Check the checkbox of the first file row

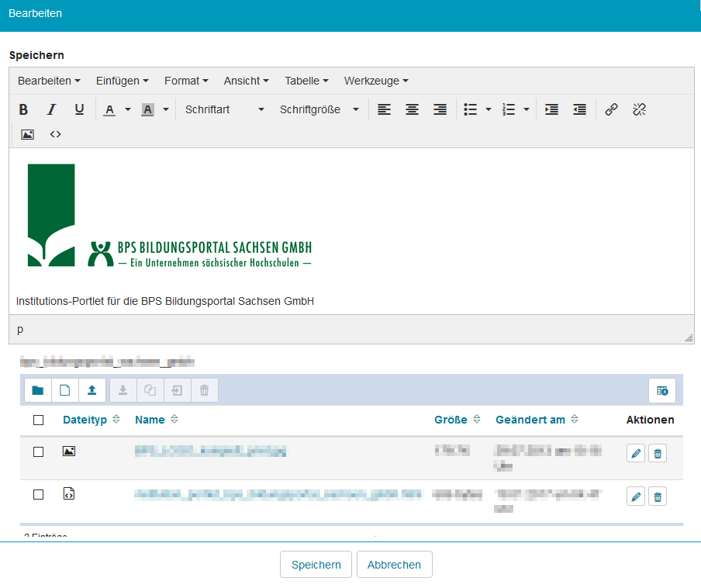tap(38, 451)
